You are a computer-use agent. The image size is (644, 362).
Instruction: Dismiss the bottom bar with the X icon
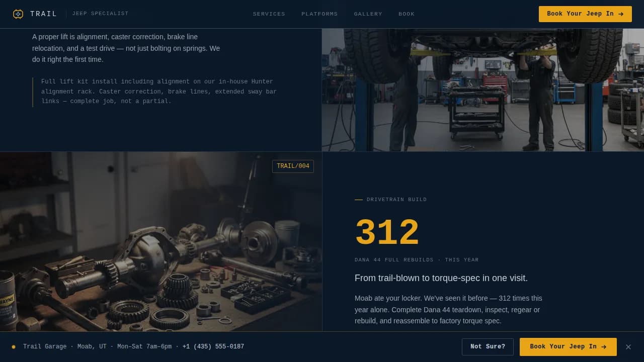628,347
